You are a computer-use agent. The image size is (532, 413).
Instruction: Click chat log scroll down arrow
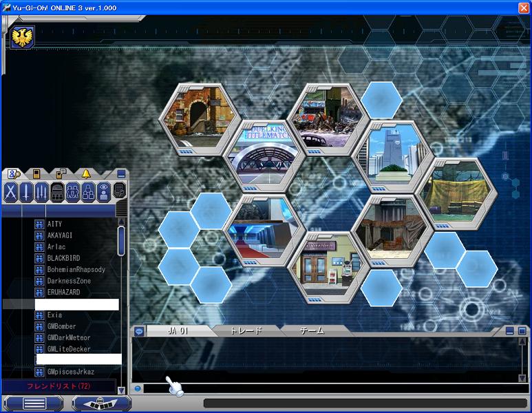click(x=522, y=378)
